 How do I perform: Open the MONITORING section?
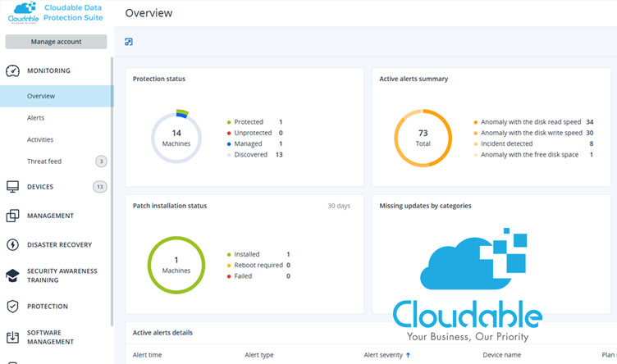(x=48, y=71)
